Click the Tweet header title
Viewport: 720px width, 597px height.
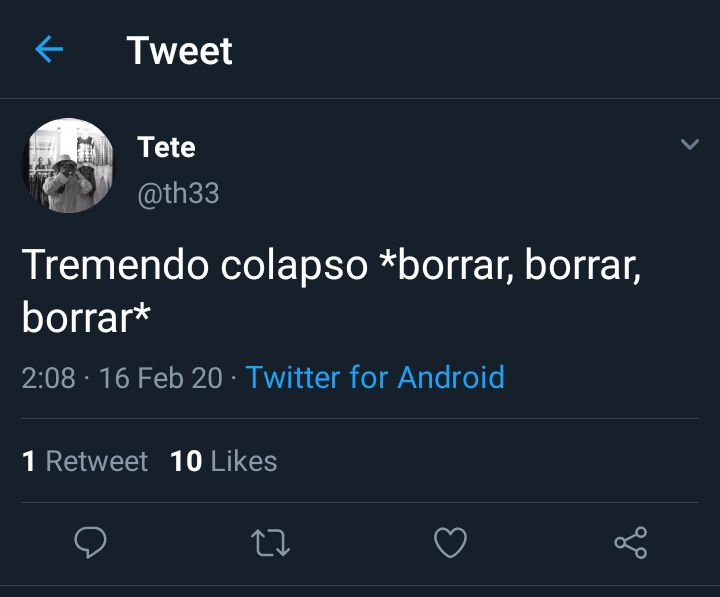pyautogui.click(x=180, y=50)
